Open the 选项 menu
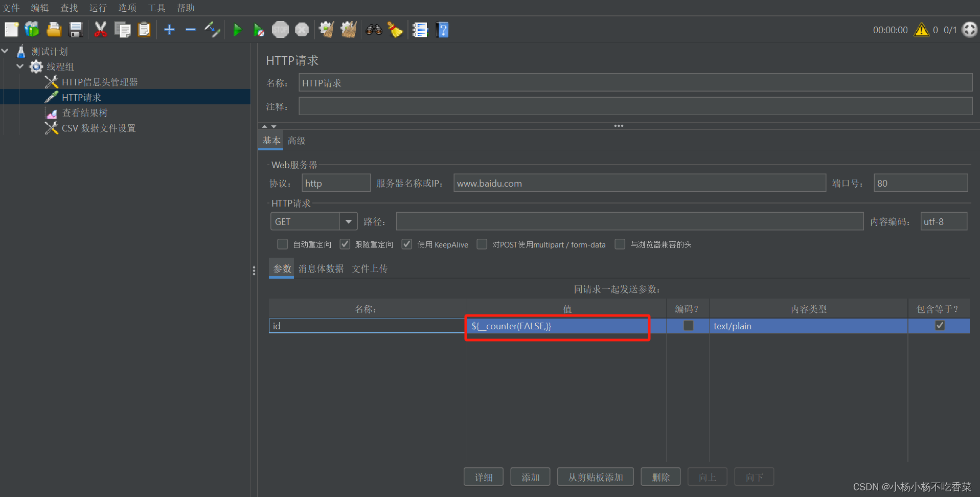Screen dimensions: 980x497 [127, 8]
